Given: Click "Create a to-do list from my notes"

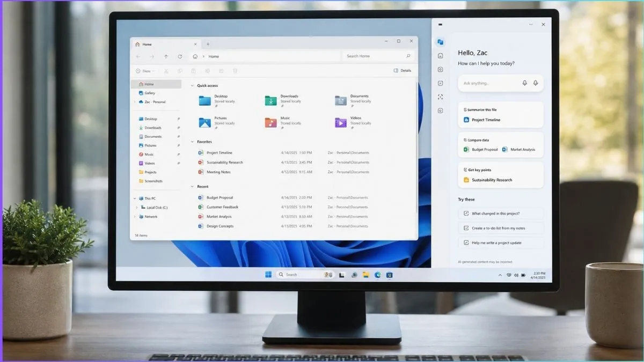Looking at the screenshot, I should tap(501, 228).
